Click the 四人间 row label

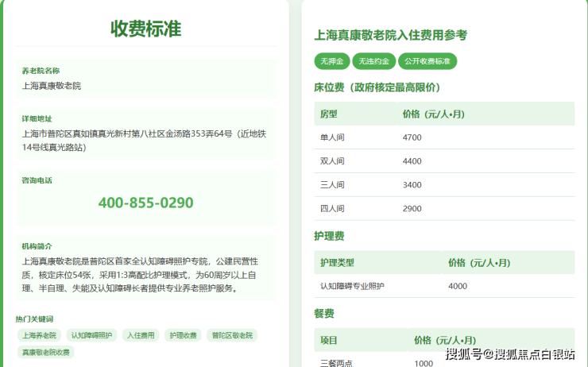332,208
